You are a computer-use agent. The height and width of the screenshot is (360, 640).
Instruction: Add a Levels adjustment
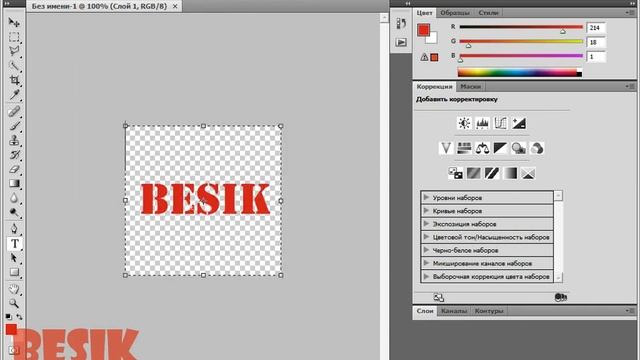pos(482,123)
